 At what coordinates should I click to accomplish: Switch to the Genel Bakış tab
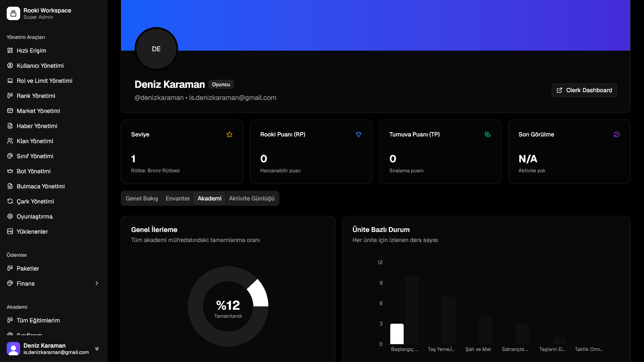pos(142,198)
